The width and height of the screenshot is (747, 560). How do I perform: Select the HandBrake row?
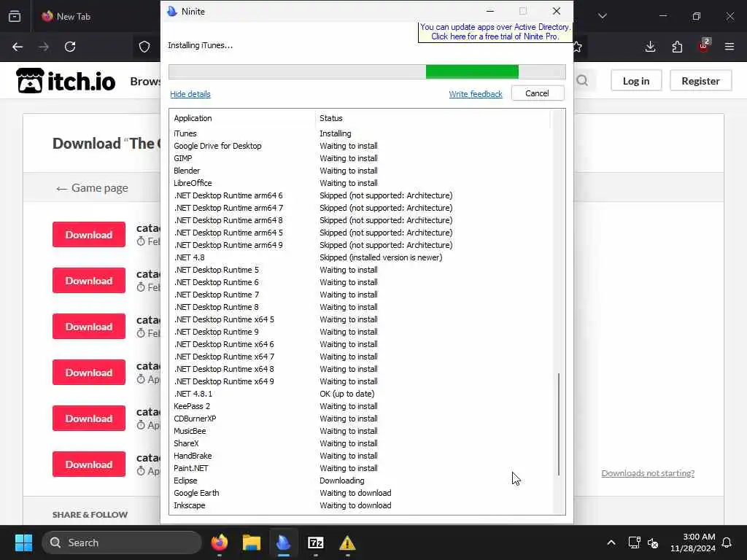pyautogui.click(x=361, y=456)
